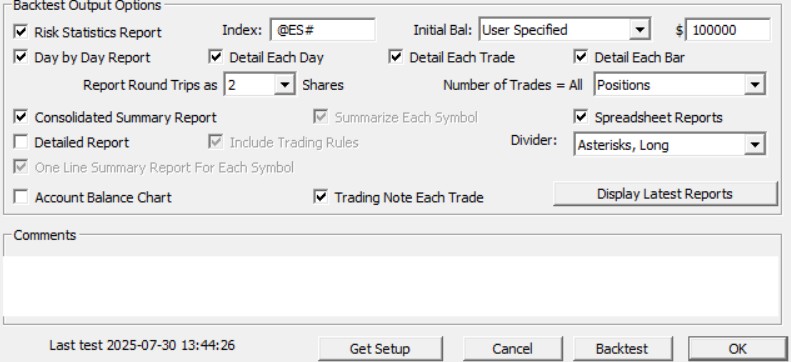The width and height of the screenshot is (791, 362).
Task: Click the Summarize Each Symbol checkbox
Action: (320, 117)
